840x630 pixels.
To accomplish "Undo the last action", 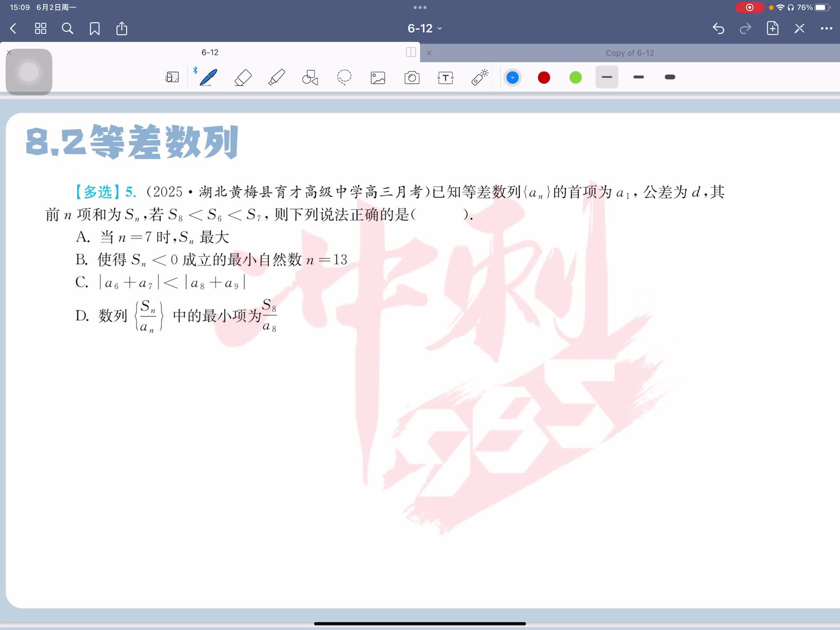I will (x=718, y=28).
